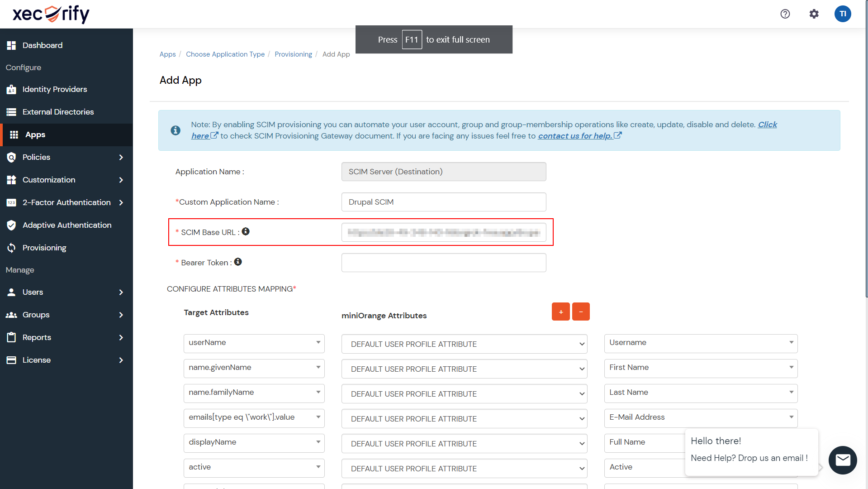The height and width of the screenshot is (489, 868).
Task: Open the chat support bubble
Action: click(842, 460)
